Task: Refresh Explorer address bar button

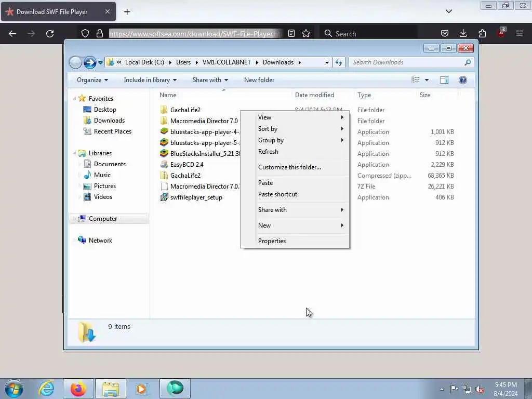Action: point(339,62)
